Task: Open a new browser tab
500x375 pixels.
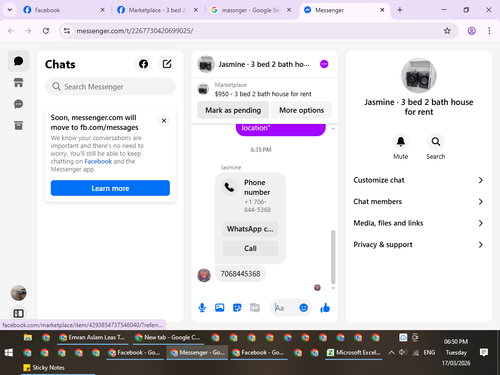Action: click(x=400, y=10)
